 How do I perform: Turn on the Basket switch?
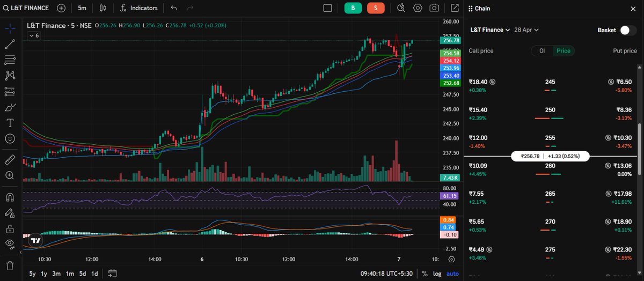coord(628,30)
